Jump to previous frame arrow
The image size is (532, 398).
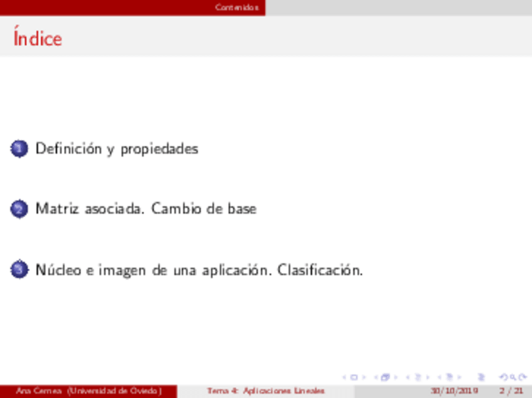[x=375, y=377]
